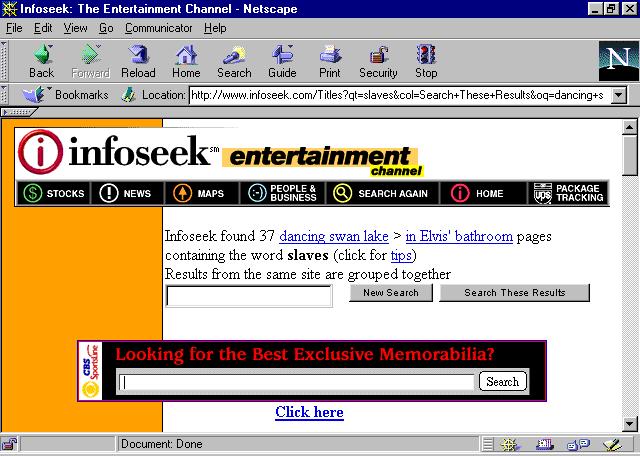This screenshot has width=640, height=456.
Task: Open the Communicator menu
Action: [x=159, y=28]
